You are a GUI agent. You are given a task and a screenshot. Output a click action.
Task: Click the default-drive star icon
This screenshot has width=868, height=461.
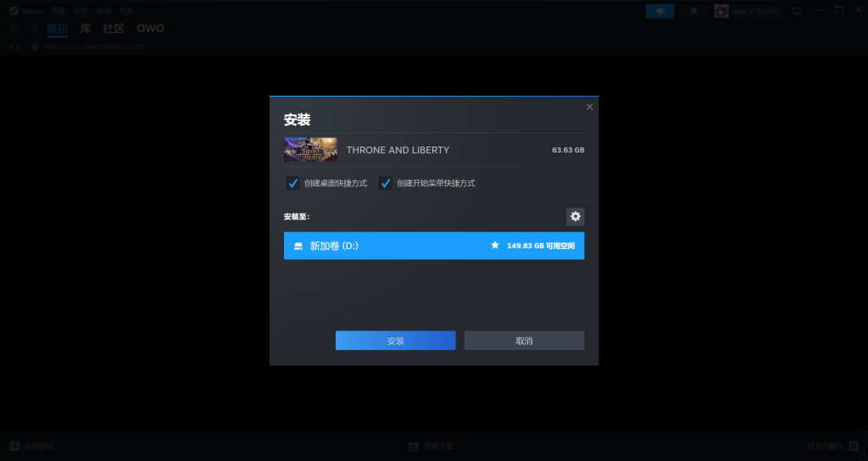[x=495, y=245]
